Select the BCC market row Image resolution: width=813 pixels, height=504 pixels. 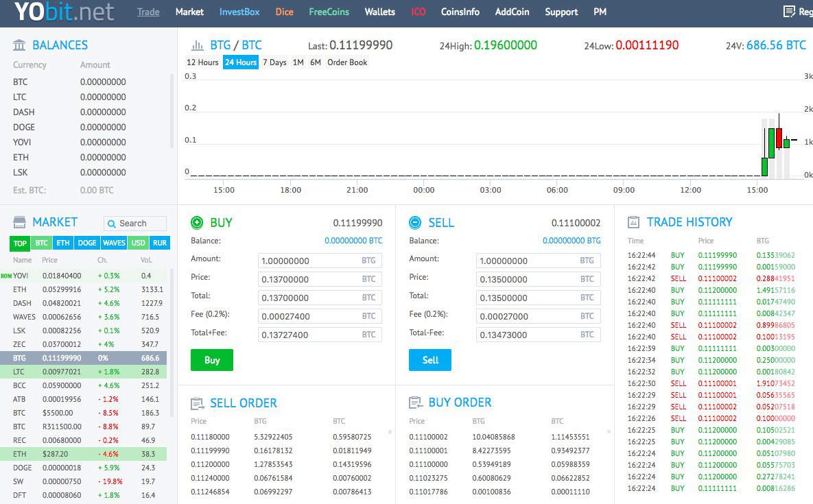tap(84, 385)
